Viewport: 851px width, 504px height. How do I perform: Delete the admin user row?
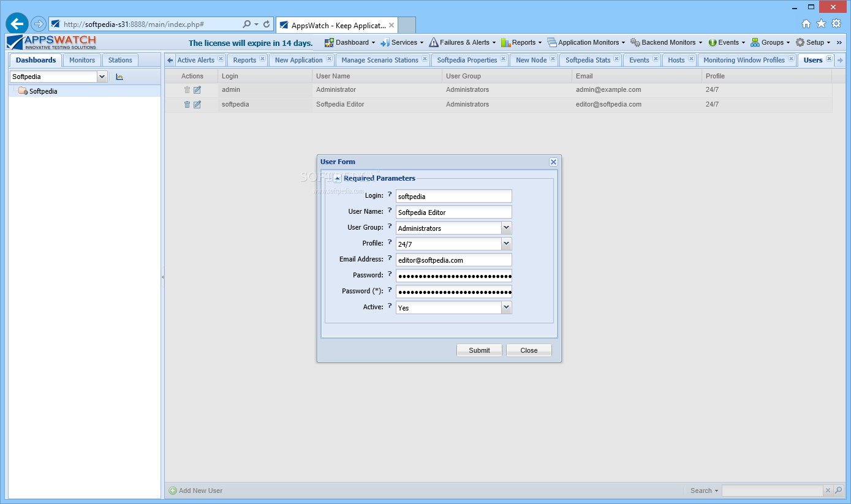point(187,90)
